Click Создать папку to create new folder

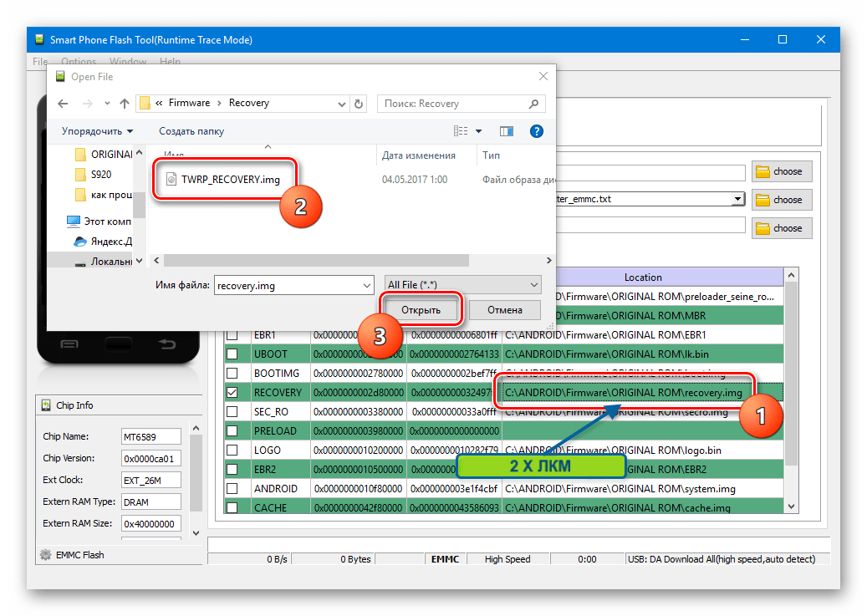[x=191, y=131]
